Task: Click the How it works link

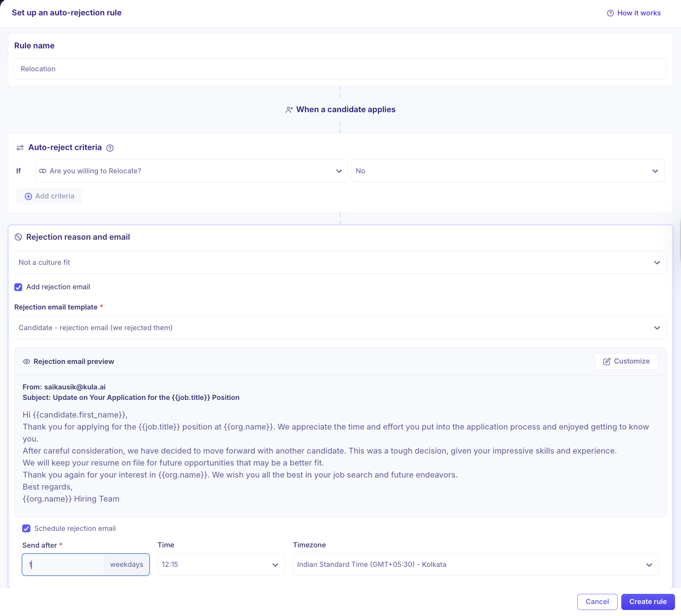Action: pos(639,13)
